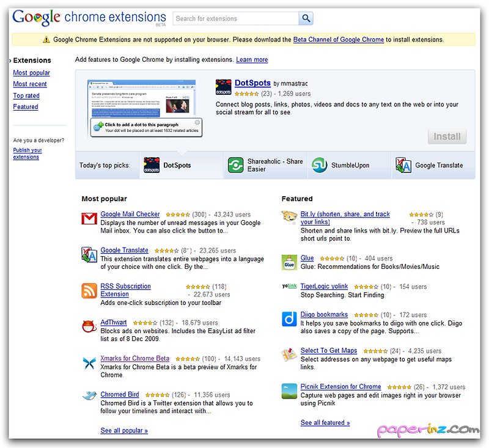489x448 pixels.
Task: Go to Featured in sidebar
Action: tap(26, 106)
